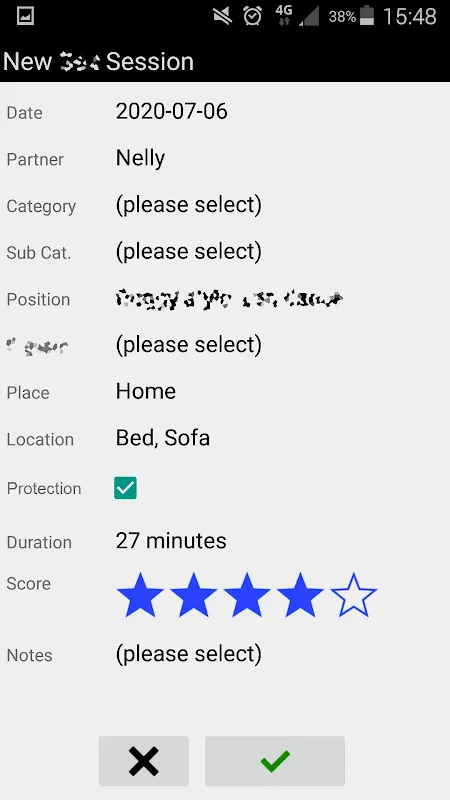This screenshot has height=800, width=450.
Task: Tap the first score star
Action: (x=140, y=595)
